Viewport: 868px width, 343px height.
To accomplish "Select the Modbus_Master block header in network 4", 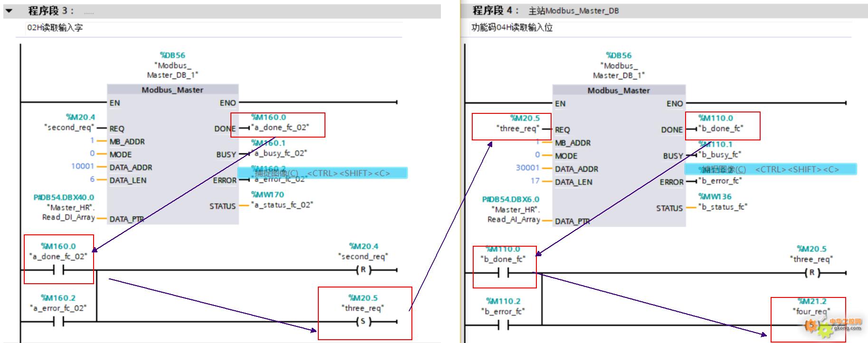I will coord(619,90).
